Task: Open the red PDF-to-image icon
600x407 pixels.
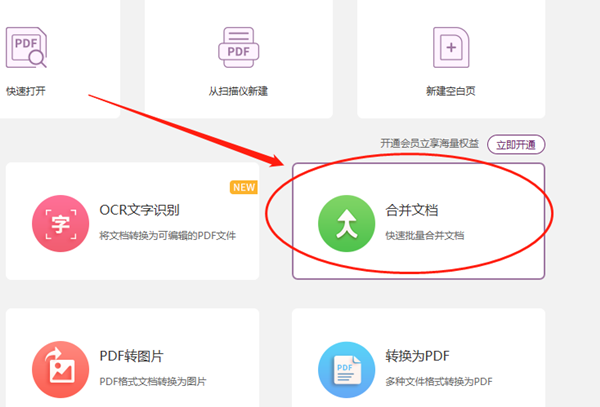Action: [x=61, y=369]
